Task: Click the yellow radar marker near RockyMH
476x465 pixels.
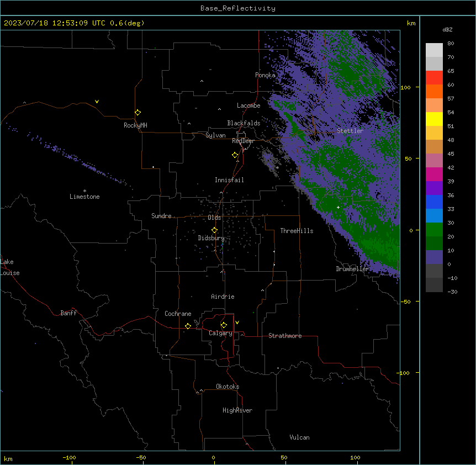Action: (137, 112)
